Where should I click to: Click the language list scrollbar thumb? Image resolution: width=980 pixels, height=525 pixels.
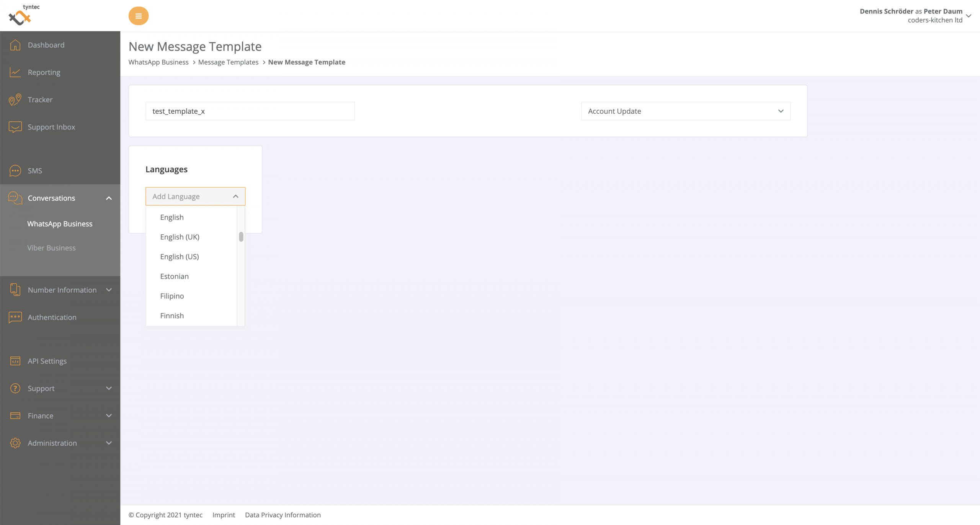tap(241, 237)
